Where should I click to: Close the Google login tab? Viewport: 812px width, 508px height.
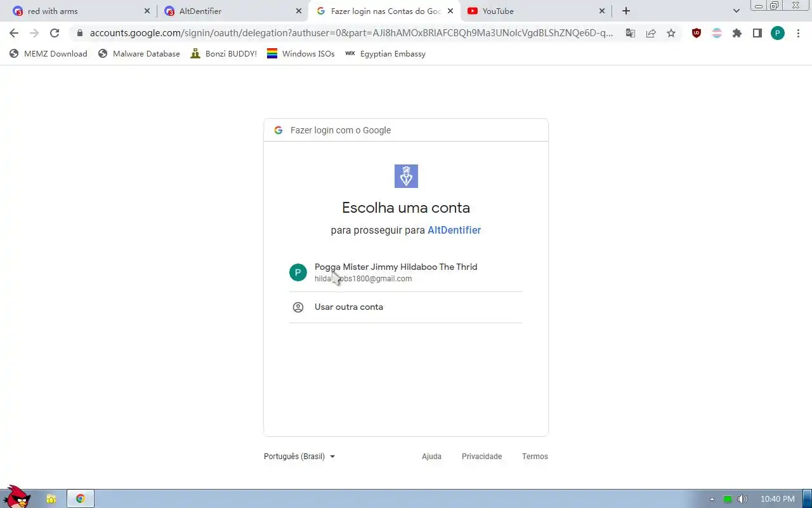pyautogui.click(x=450, y=11)
